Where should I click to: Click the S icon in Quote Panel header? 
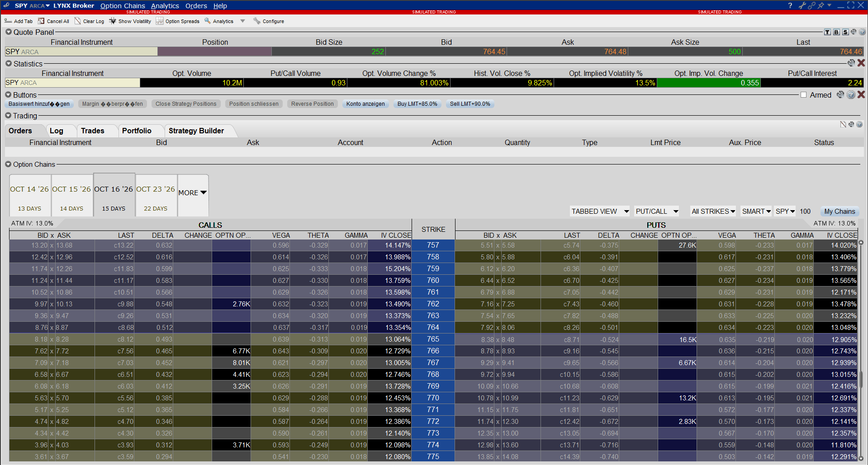point(845,32)
